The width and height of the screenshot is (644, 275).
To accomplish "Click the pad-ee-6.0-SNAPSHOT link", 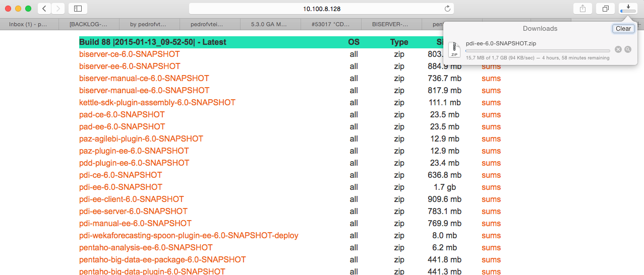I will point(122,126).
